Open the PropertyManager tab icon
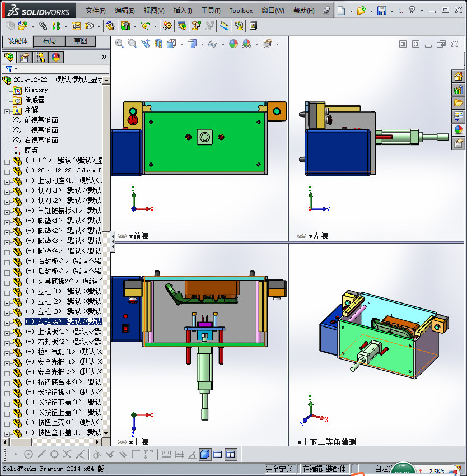This screenshot has width=467, height=476. (x=24, y=57)
